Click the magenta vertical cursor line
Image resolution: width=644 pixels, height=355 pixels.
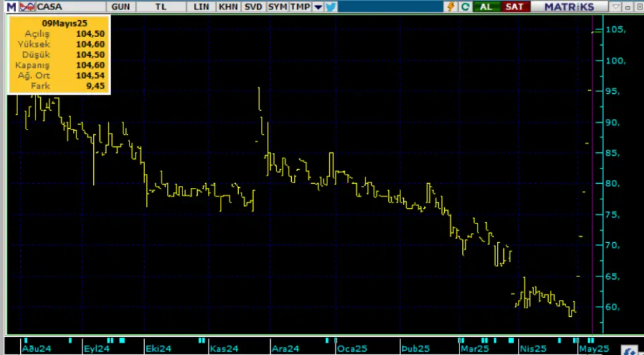tap(592, 174)
